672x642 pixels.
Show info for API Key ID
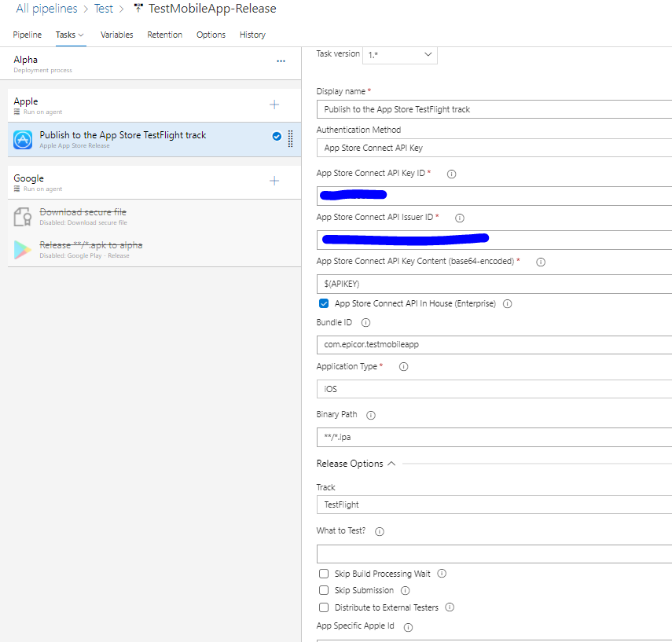point(451,174)
